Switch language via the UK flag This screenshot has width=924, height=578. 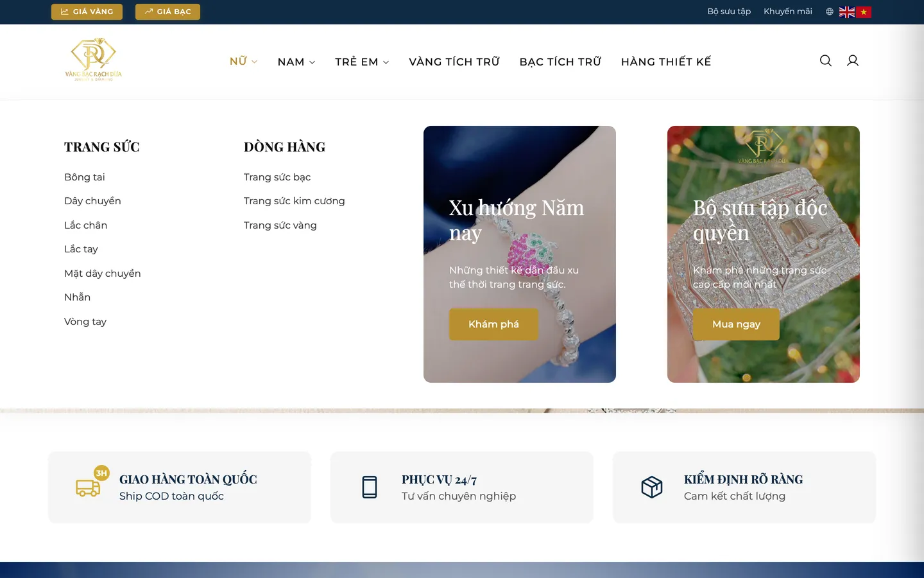[x=847, y=12]
